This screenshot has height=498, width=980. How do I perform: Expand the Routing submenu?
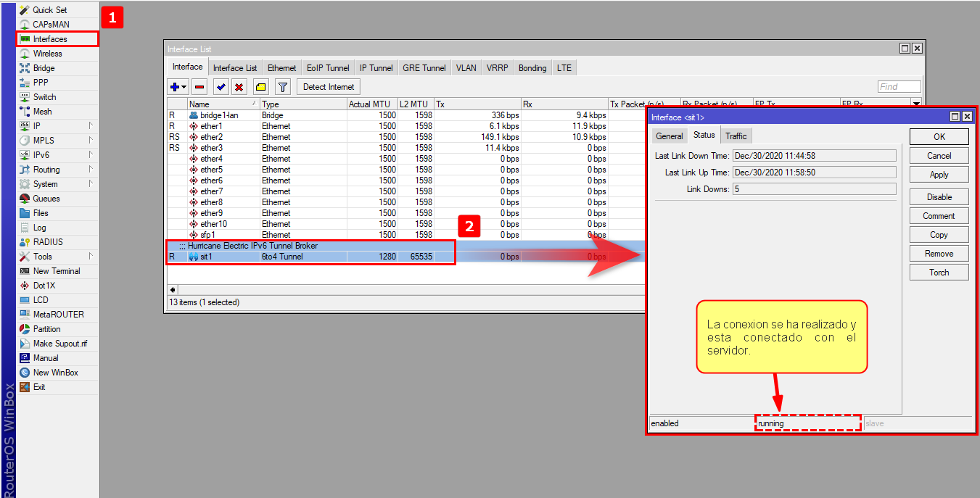pyautogui.click(x=91, y=170)
